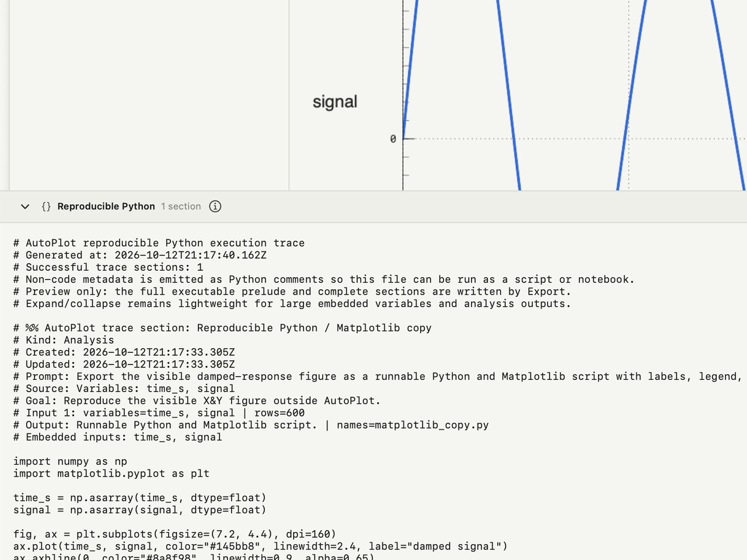The width and height of the screenshot is (747, 560).
Task: Collapse the Reproducible Python section chevron
Action: coord(25,206)
